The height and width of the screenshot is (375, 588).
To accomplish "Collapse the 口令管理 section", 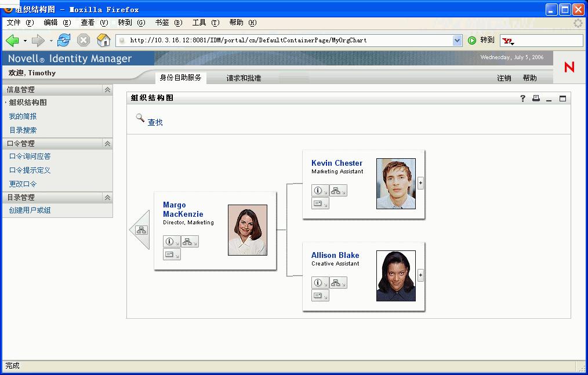I will [x=108, y=144].
